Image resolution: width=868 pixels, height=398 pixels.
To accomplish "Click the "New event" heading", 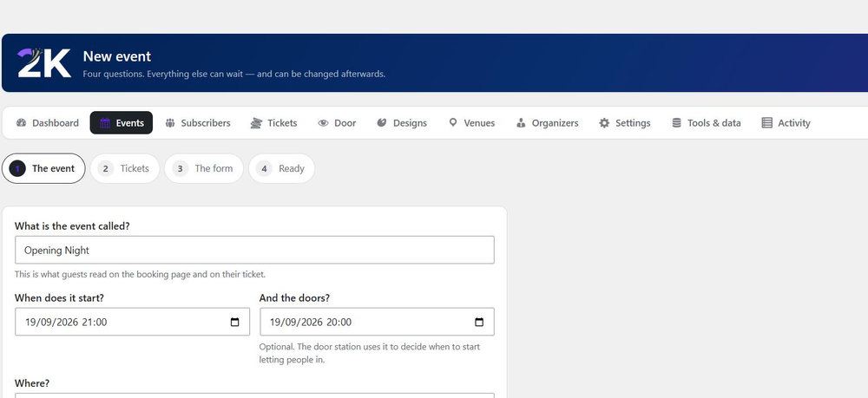I will [x=117, y=56].
